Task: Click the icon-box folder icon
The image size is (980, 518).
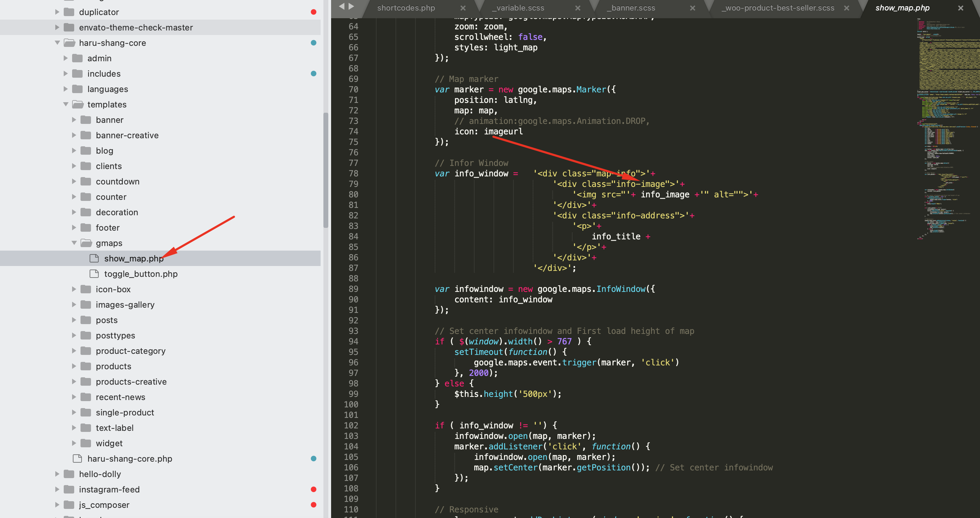Action: [86, 289]
